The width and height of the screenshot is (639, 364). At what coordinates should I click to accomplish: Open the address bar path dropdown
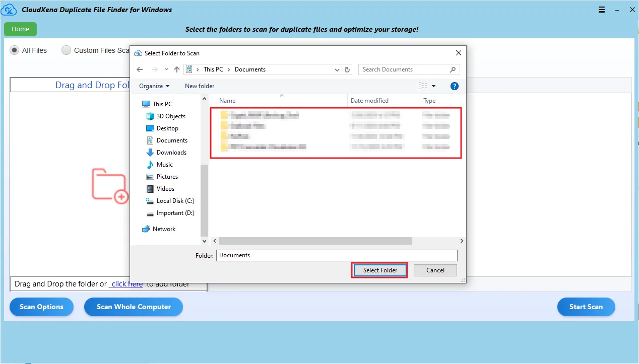(x=337, y=69)
